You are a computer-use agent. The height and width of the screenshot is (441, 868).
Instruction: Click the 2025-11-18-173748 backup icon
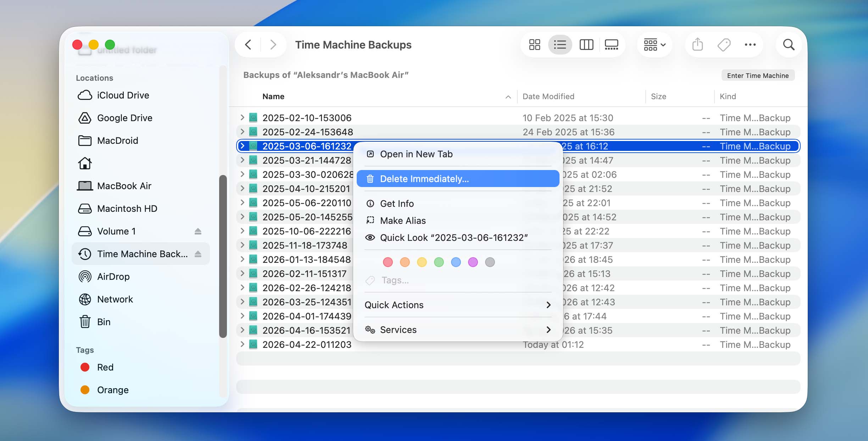[x=253, y=245]
